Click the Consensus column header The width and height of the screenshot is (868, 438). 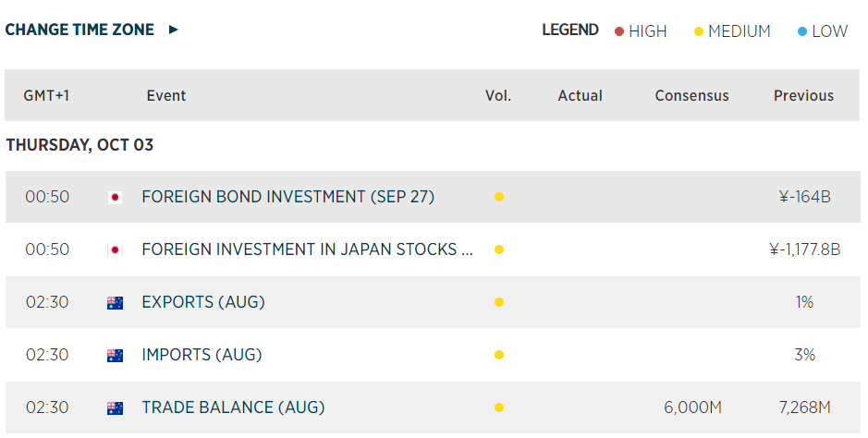(x=691, y=95)
